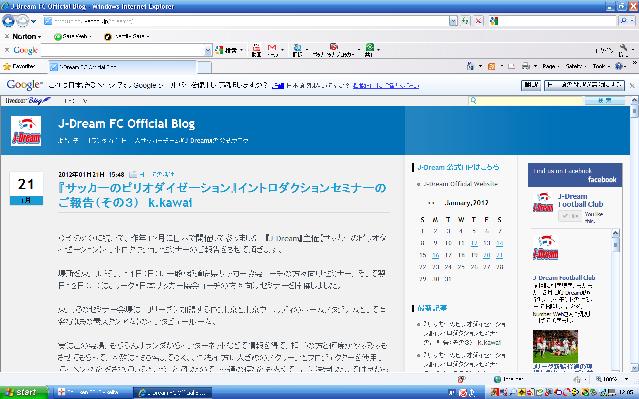Click the Norton Safe Web green icon
The height and width of the screenshot is (399, 639).
tap(58, 37)
